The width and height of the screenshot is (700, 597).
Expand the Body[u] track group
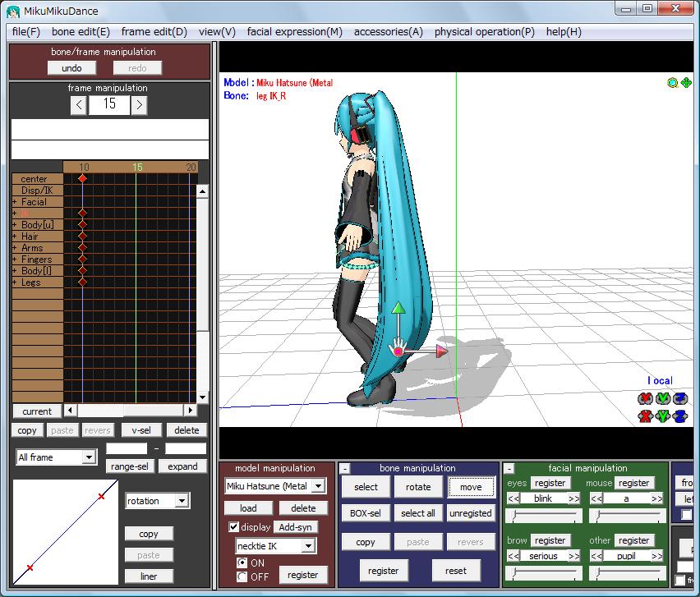click(15, 224)
